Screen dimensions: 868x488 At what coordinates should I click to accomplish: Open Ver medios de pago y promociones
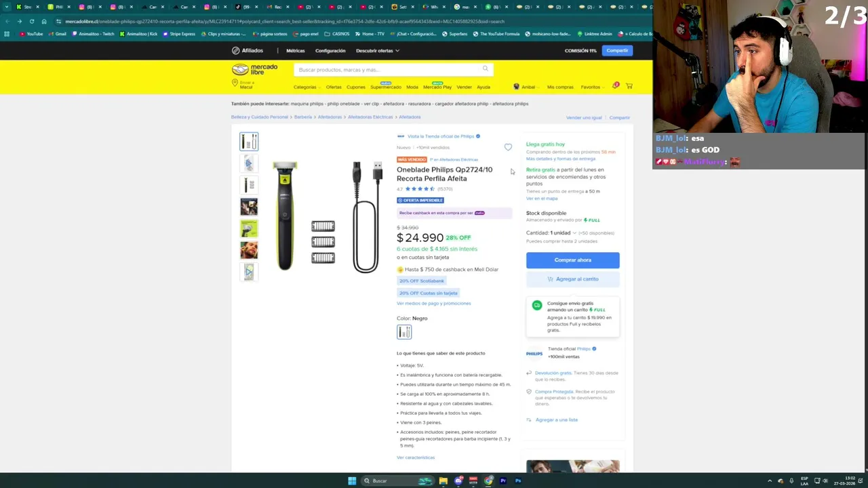[x=434, y=303]
